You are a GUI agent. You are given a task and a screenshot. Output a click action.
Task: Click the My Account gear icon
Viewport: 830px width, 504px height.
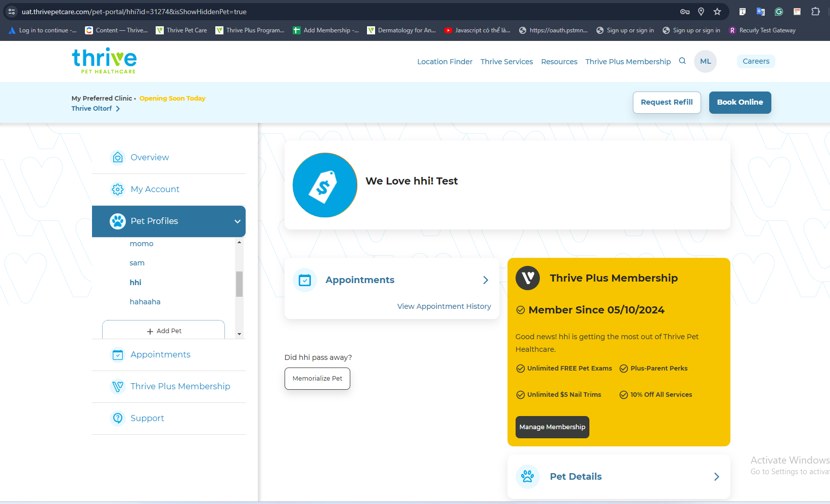click(118, 189)
